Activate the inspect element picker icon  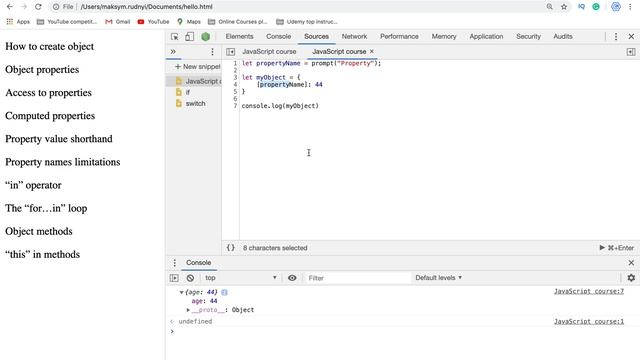coord(175,37)
